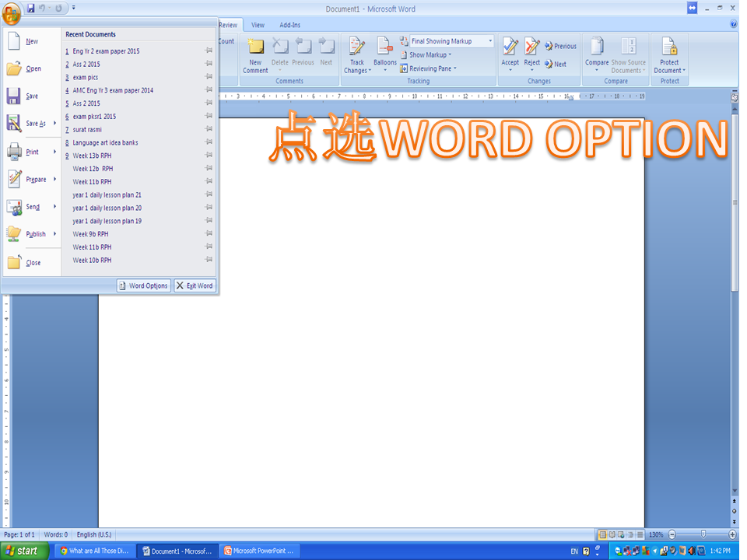Expand the Print submenu arrow
This screenshot has height=560, width=747.
tap(54, 152)
